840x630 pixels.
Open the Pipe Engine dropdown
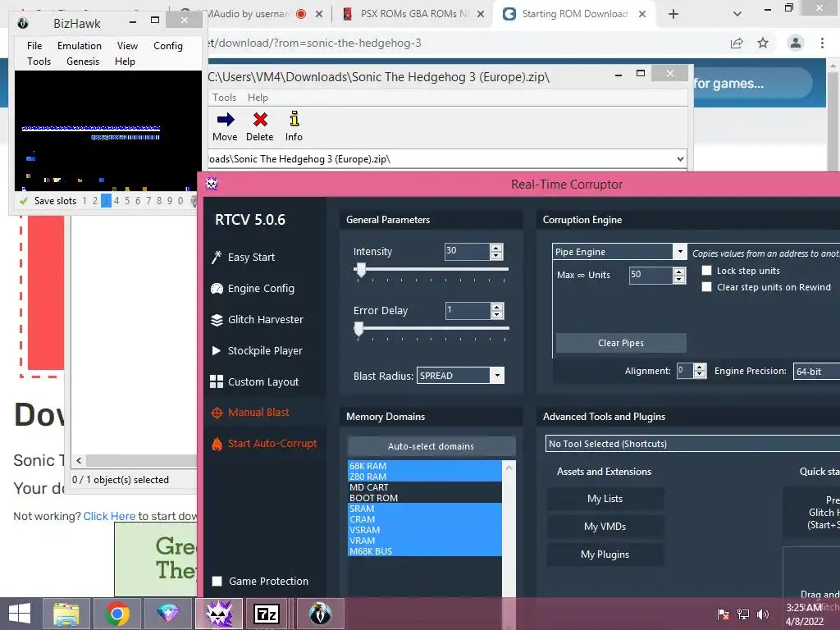[x=680, y=251]
